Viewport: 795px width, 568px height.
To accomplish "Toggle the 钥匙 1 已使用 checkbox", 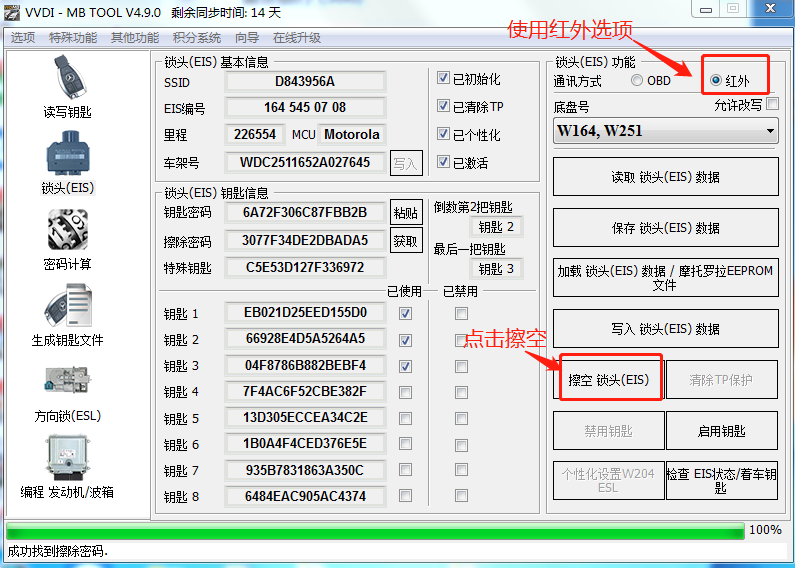I will point(406,313).
